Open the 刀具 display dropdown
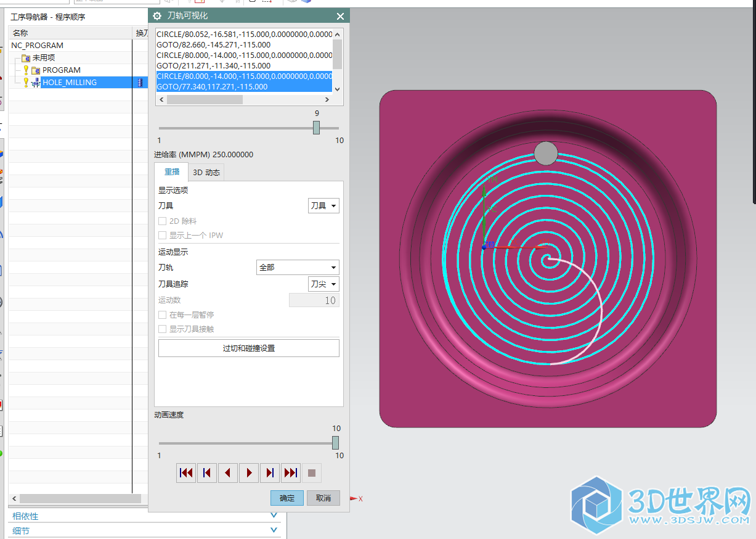 coord(323,206)
